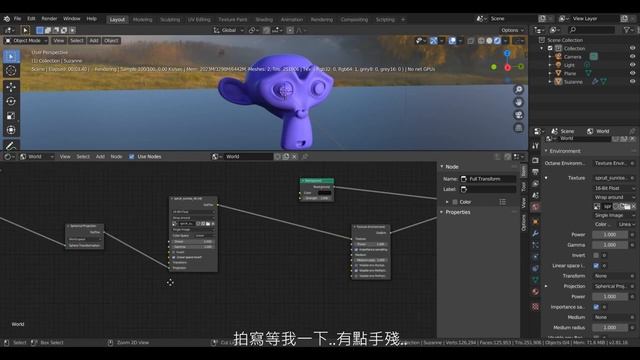Toggle Collection exclude checkbox in outliner
The image size is (640, 360).
click(550, 48)
